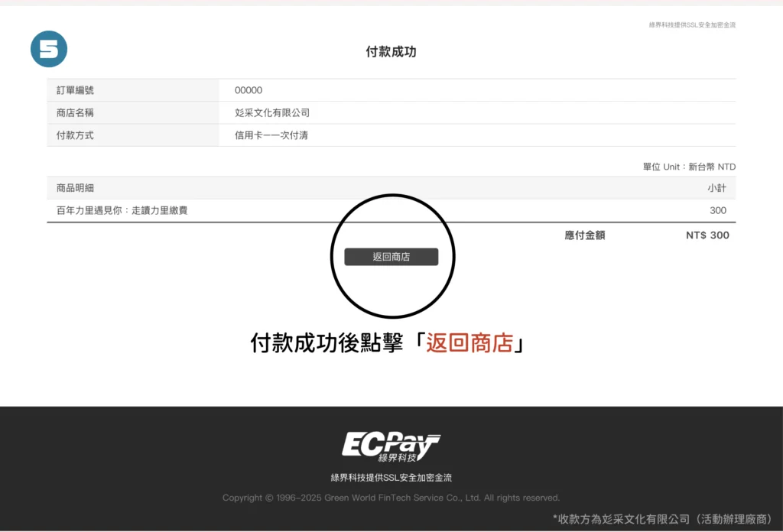Select the 商店名稱 row label
The width and height of the screenshot is (783, 532).
pos(75,112)
